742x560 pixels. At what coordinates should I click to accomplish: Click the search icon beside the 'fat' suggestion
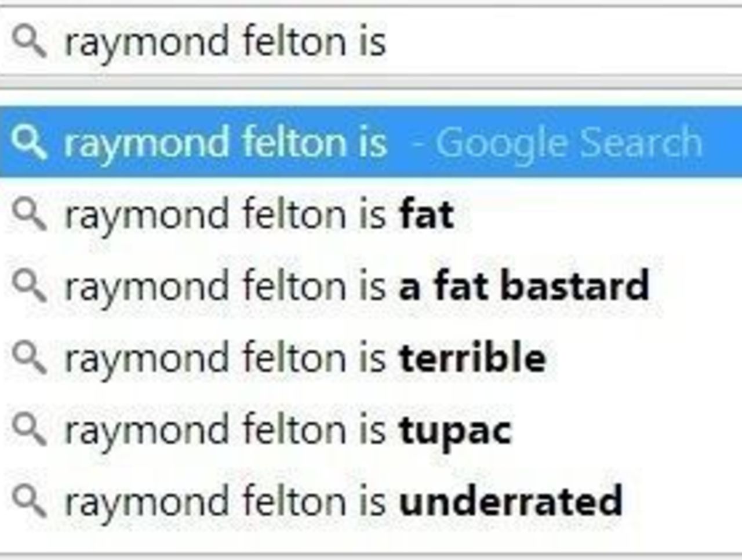click(29, 214)
